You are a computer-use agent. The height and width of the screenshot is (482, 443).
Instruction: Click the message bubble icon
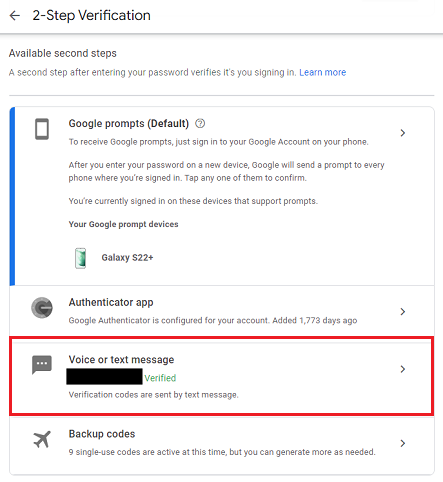pyautogui.click(x=42, y=365)
